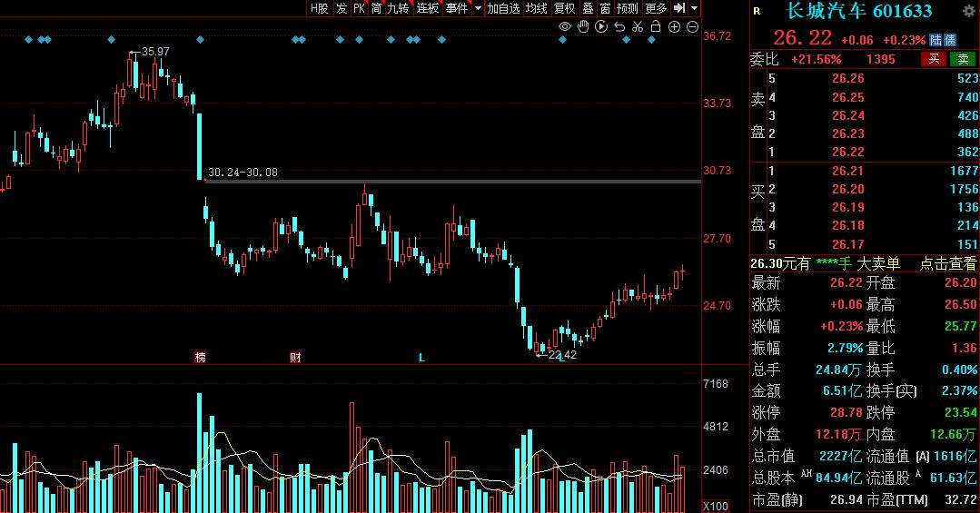Click the skip-to-end arrow in toolbar

(679, 8)
